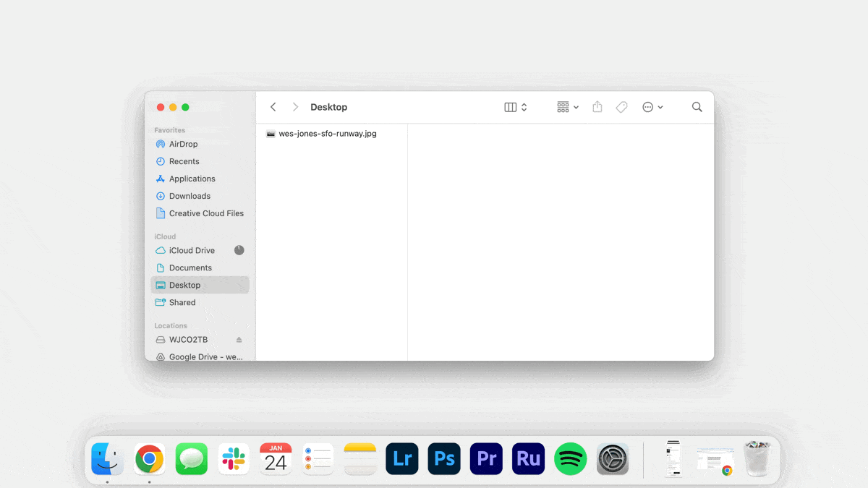Viewport: 868px width, 488px height.
Task: Open Applications in sidebar
Action: click(200, 179)
